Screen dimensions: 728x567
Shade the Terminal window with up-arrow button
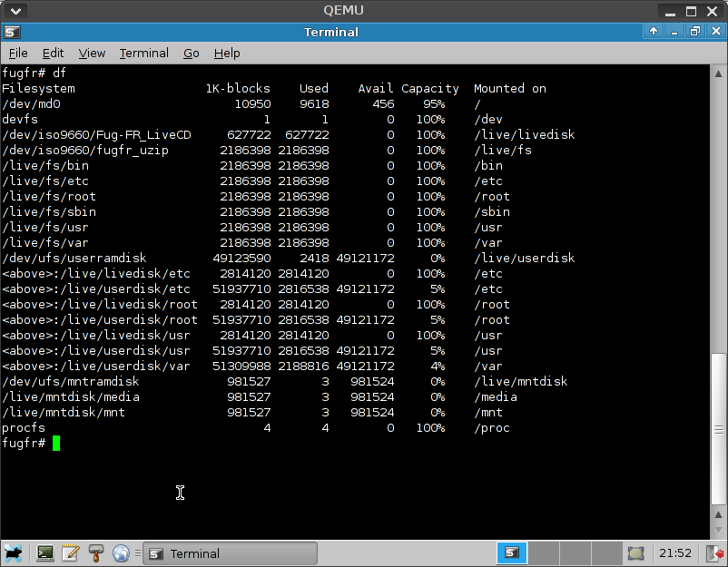point(654,32)
